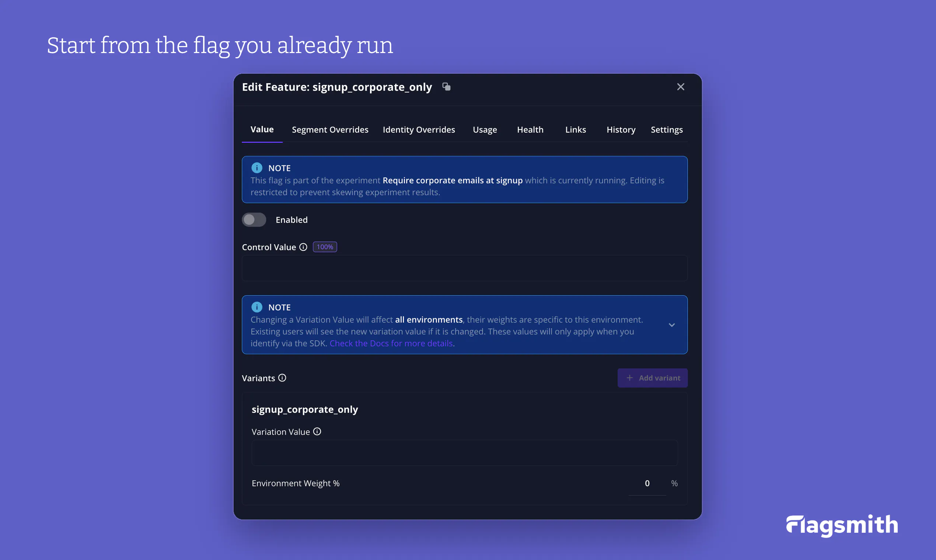Click the Control Value input field
The height and width of the screenshot is (560, 936).
tap(465, 268)
